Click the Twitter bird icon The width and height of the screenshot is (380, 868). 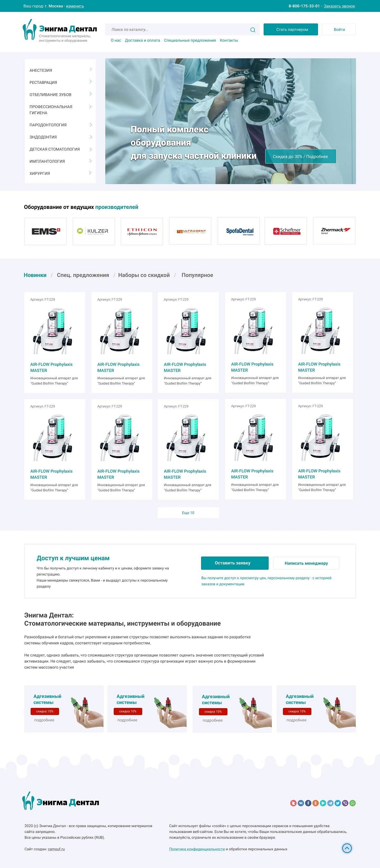click(338, 803)
